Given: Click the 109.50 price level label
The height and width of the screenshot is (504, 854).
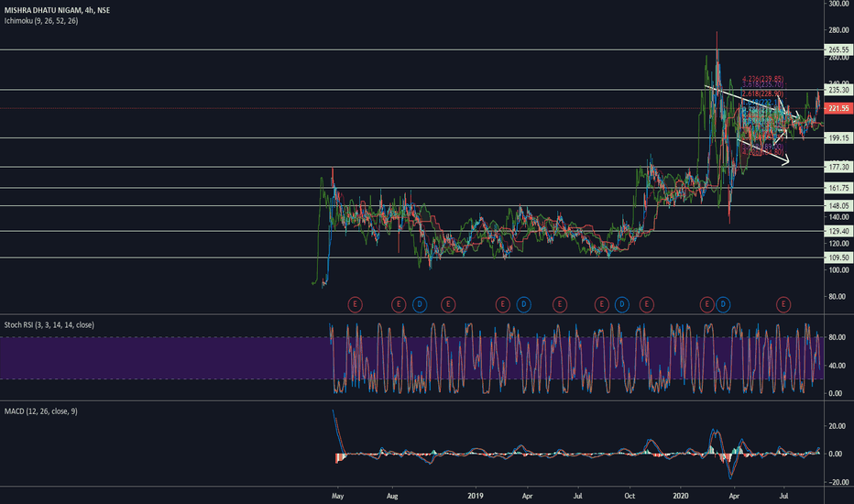Looking at the screenshot, I should click(838, 257).
